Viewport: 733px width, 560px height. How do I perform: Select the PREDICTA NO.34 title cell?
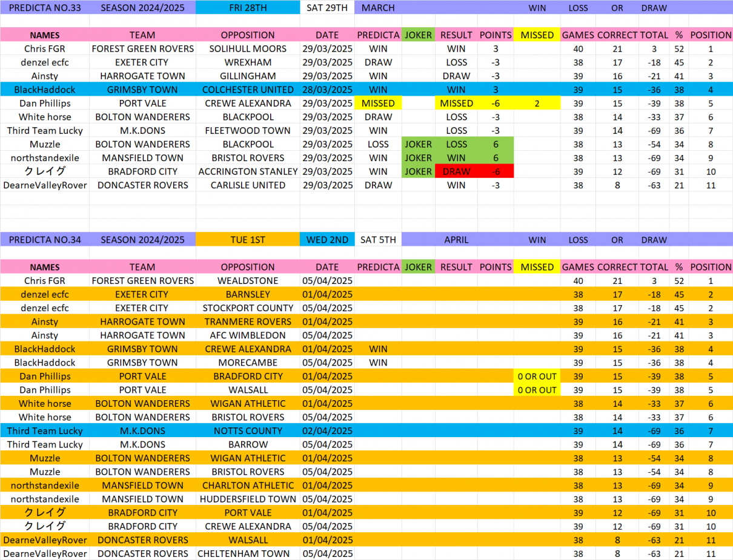(x=45, y=240)
